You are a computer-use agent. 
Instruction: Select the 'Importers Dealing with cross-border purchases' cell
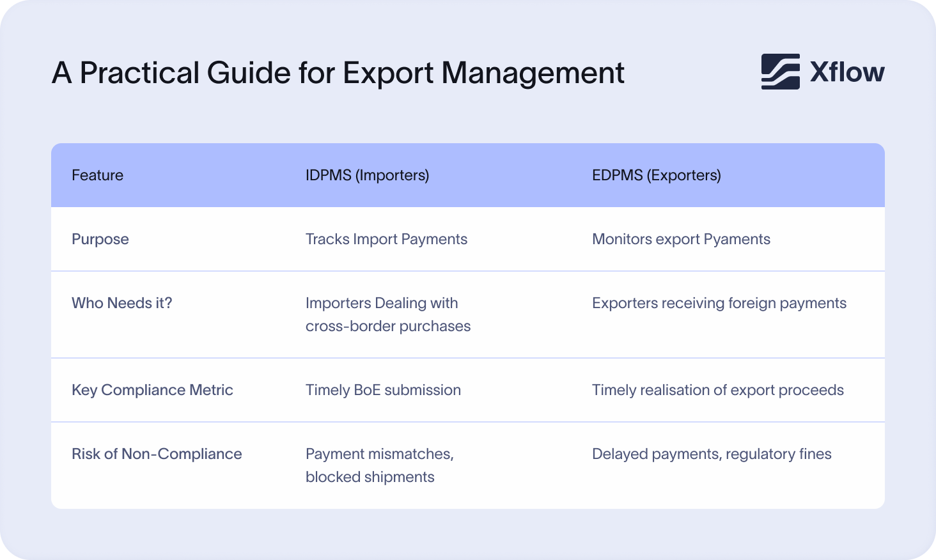click(387, 314)
